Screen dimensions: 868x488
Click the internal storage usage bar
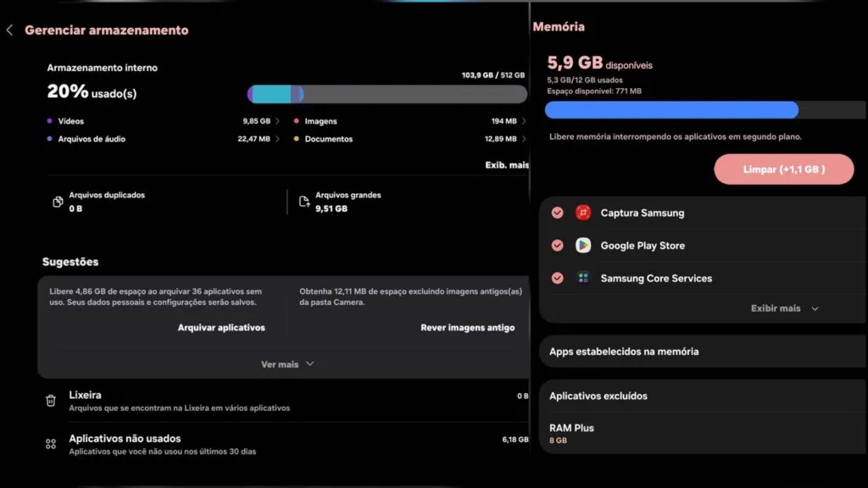[x=387, y=94]
